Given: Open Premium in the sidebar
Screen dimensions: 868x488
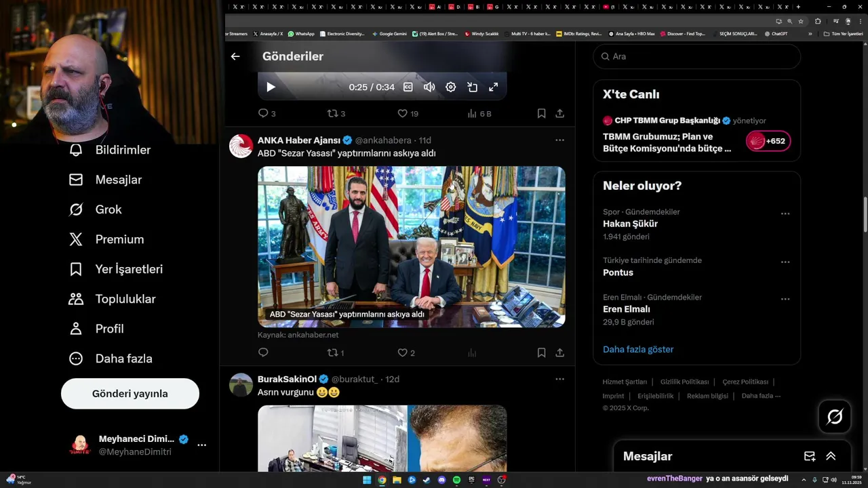Looking at the screenshot, I should 106,239.
